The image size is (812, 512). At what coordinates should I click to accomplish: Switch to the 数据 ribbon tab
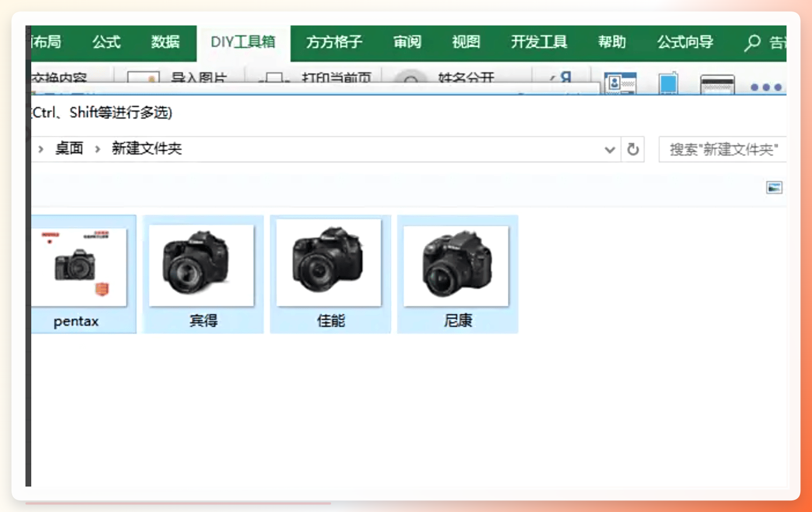pos(166,42)
